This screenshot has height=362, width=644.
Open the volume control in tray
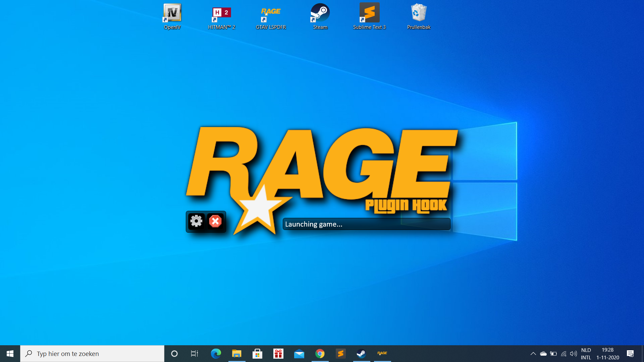coord(574,354)
